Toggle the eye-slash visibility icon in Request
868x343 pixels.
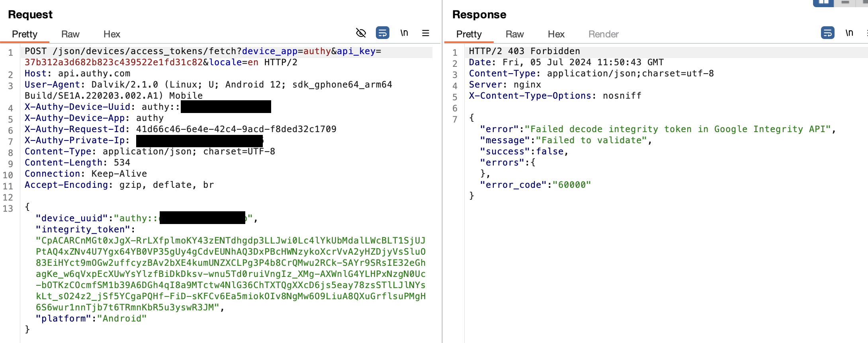pyautogui.click(x=361, y=33)
